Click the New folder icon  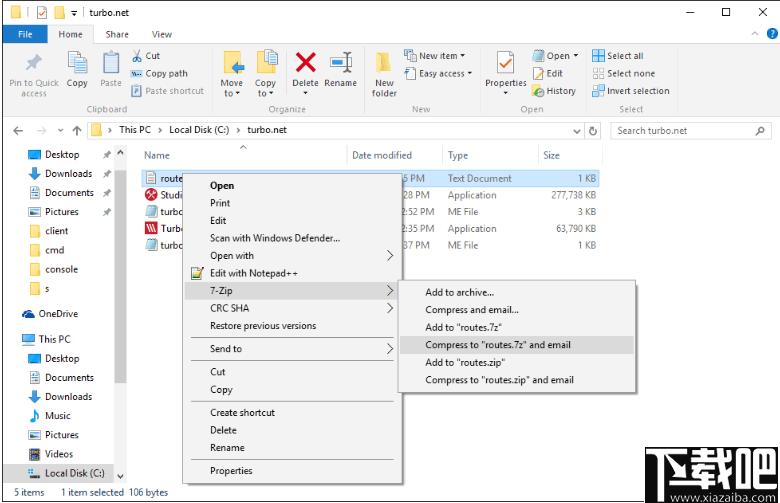coord(384,63)
